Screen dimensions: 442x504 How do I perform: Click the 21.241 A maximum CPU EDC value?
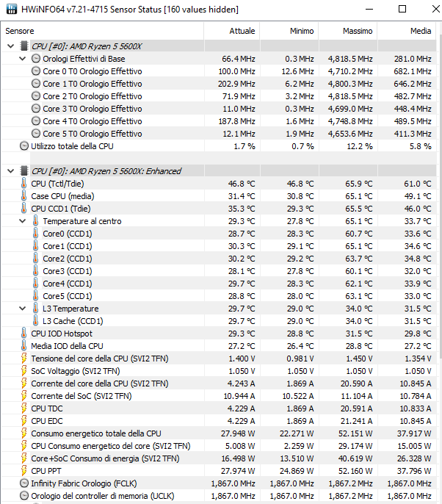coord(357,421)
